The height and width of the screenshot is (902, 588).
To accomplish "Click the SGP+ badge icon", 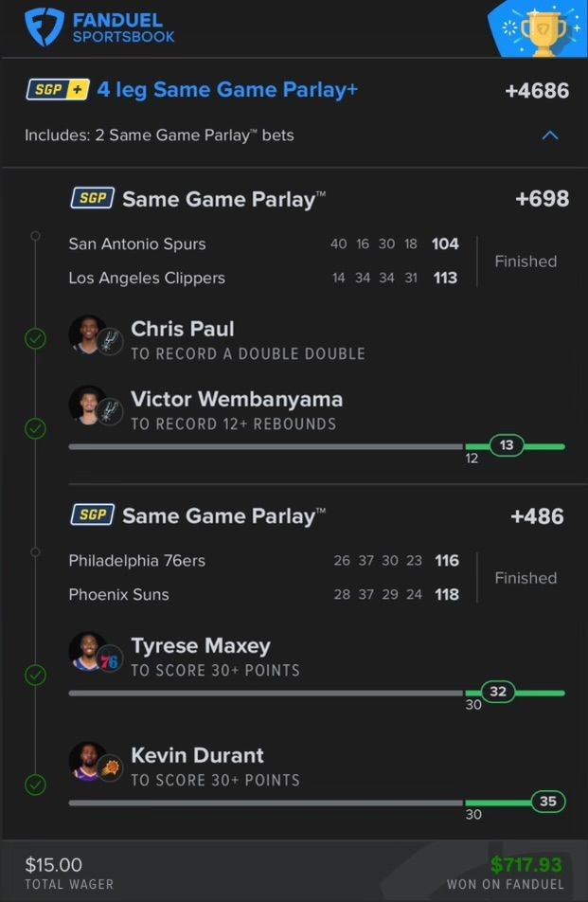I will coord(58,90).
